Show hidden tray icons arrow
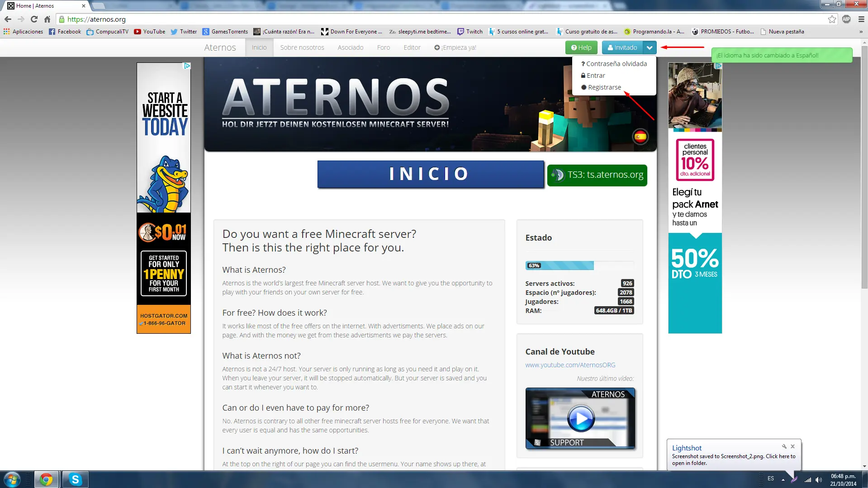868x488 pixels. [x=783, y=479]
